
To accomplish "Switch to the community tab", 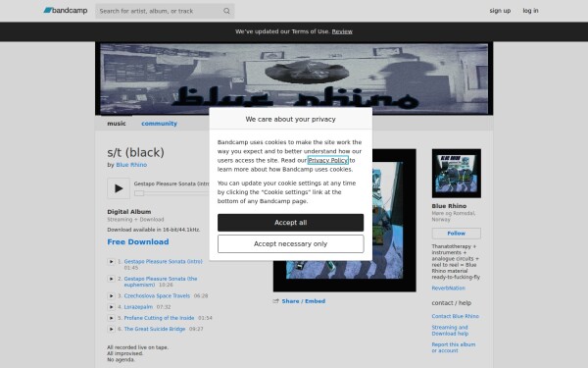I will [159, 124].
